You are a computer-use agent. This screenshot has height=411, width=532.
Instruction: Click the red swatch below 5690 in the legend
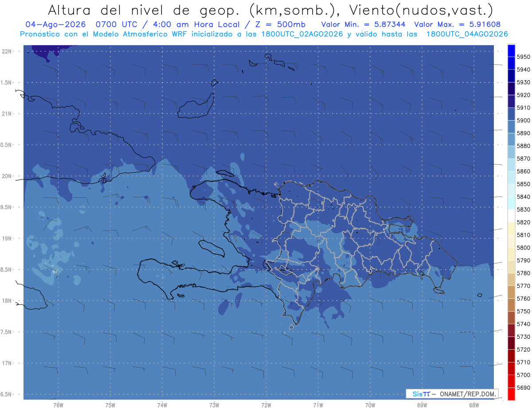point(511,394)
